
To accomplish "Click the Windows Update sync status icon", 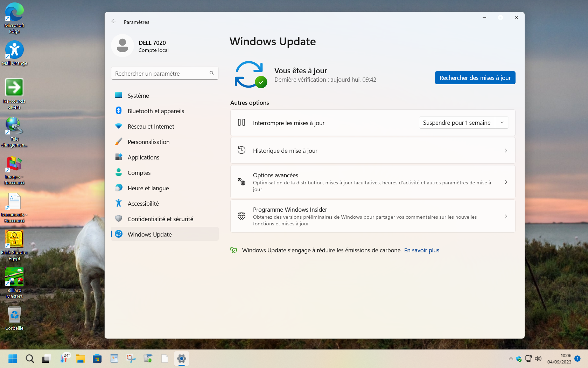I will [251, 74].
